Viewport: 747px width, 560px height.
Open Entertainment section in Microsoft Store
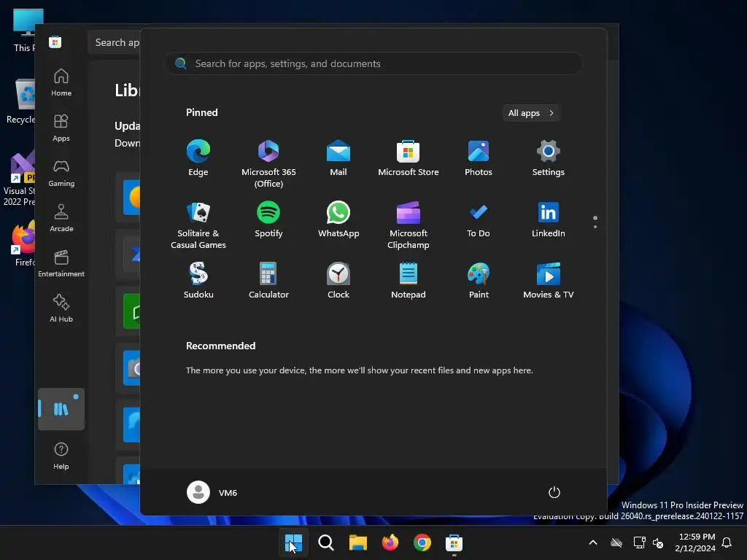(x=61, y=264)
